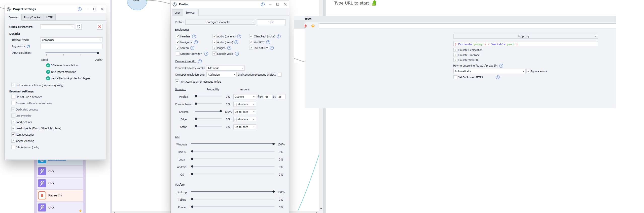Switch to the User tab in Profile
The image size is (644, 213).
177,13
